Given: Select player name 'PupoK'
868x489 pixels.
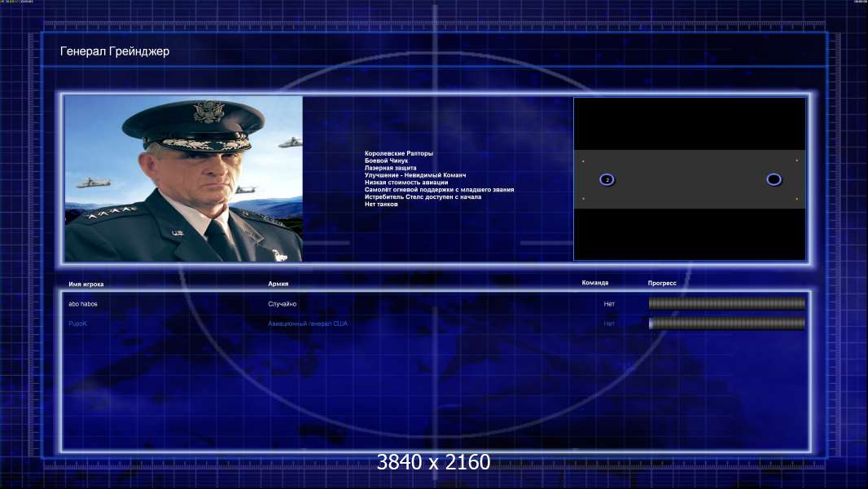Looking at the screenshot, I should 77,324.
